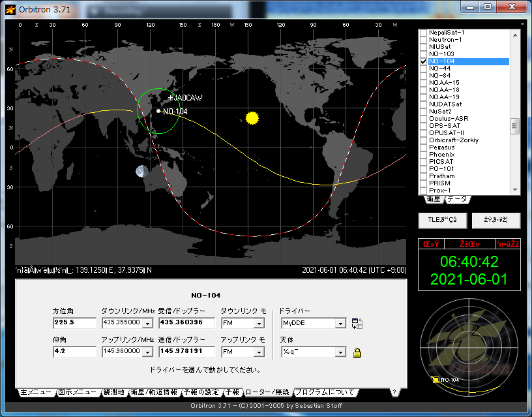
Task: Open the プログラムについて tab
Action: pyautogui.click(x=325, y=392)
